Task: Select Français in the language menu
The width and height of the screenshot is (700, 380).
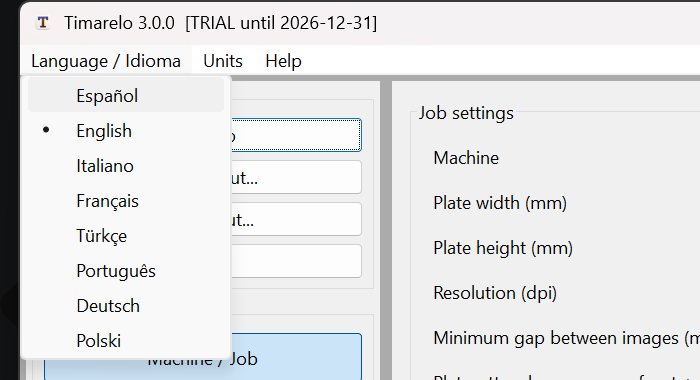Action: (126, 201)
